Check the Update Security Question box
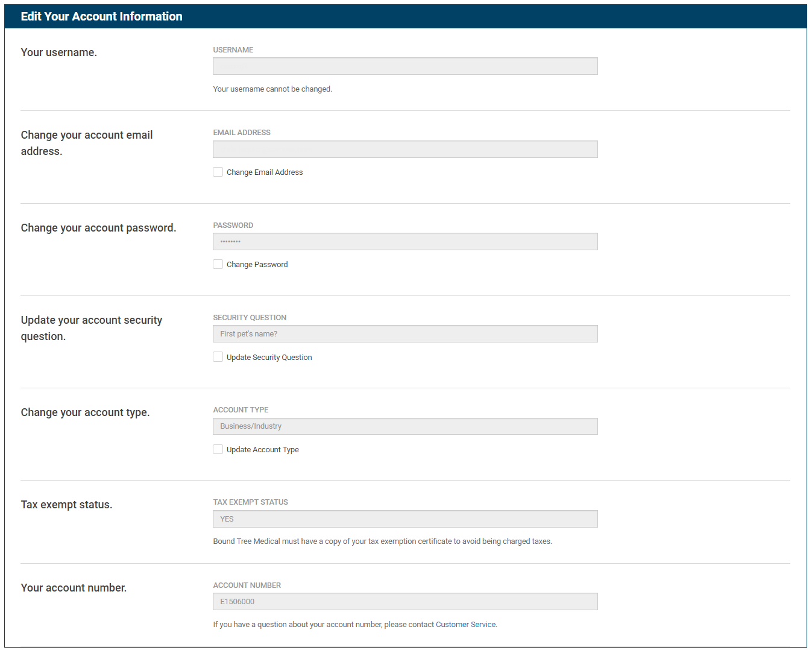812x650 pixels. click(x=218, y=356)
